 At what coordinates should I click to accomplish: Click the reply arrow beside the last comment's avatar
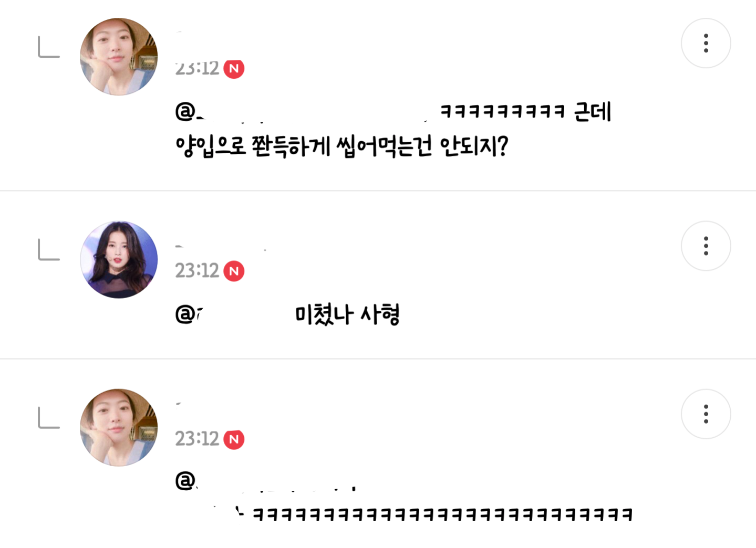tap(49, 417)
